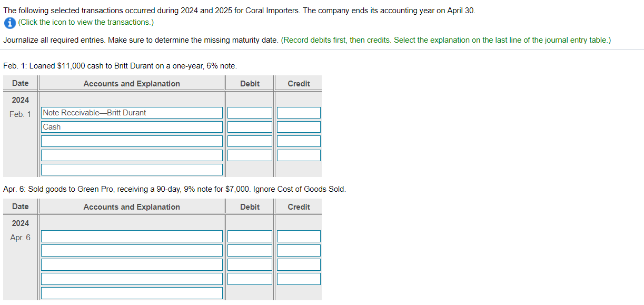Click first credit field of Apr. 6 entry
Viewport: 644px width, 305px height.
click(x=299, y=236)
